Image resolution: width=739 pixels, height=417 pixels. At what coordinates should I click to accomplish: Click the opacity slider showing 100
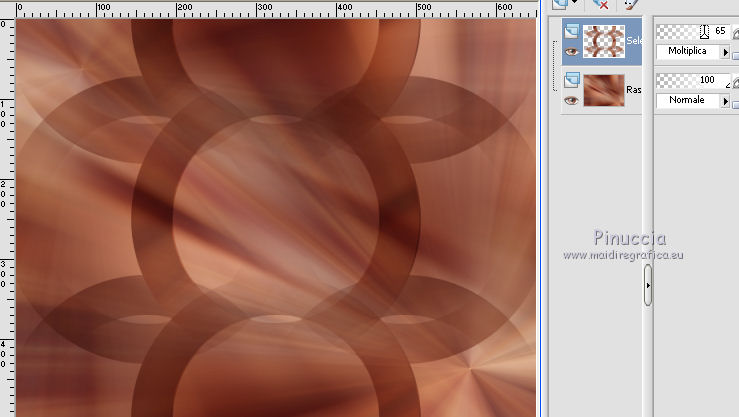pos(693,80)
